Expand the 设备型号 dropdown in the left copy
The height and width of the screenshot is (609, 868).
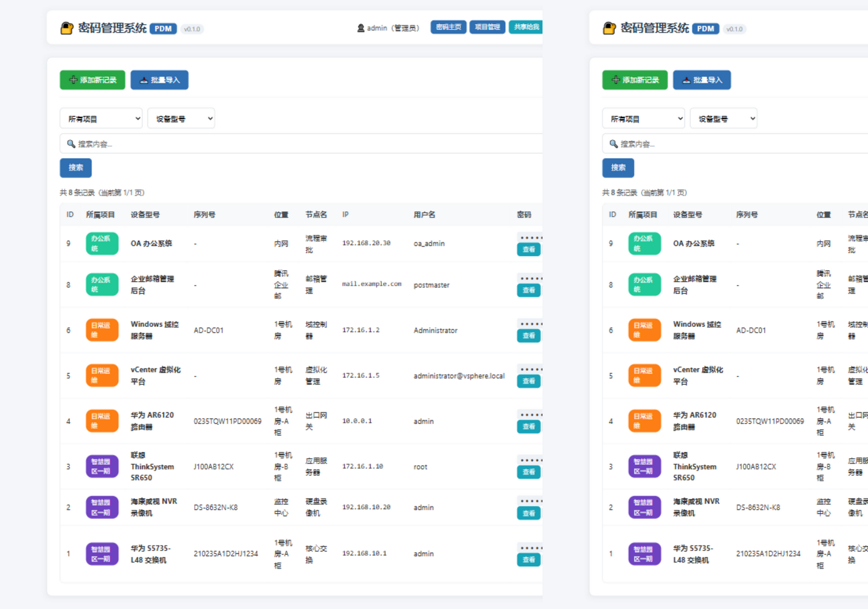point(181,118)
